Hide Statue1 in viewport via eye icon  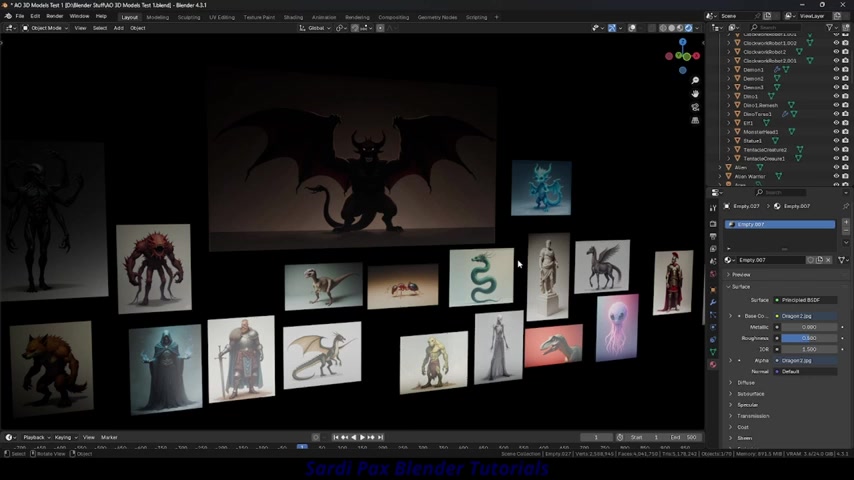click(x=836, y=141)
